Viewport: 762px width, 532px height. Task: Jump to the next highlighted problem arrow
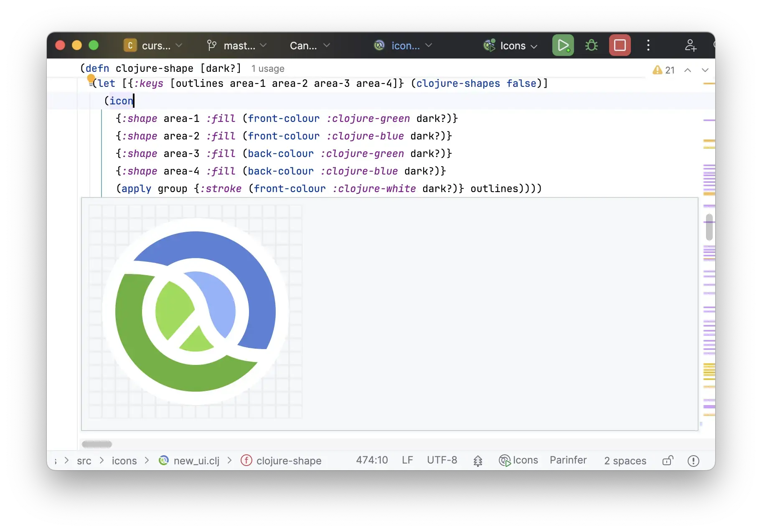coord(705,70)
